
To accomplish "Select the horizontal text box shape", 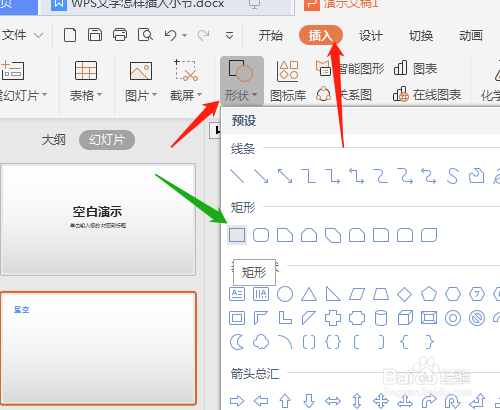I will (x=237, y=294).
